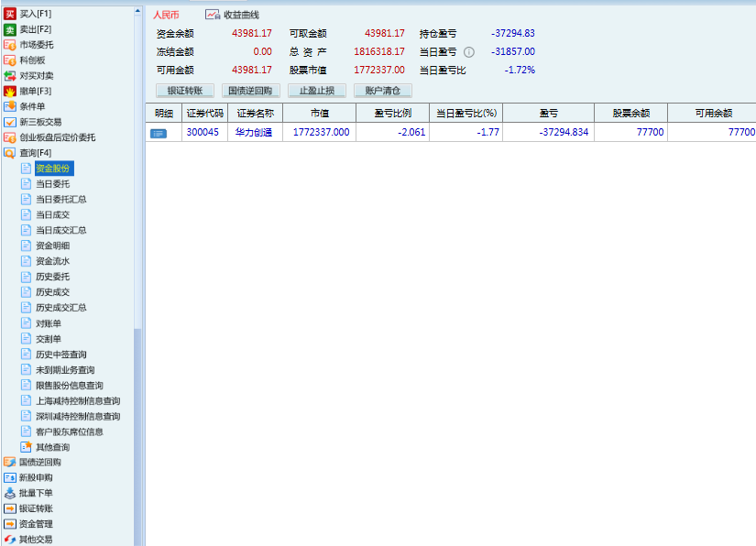Open 资金流水 in the query tree
756x546 pixels.
[x=53, y=261]
